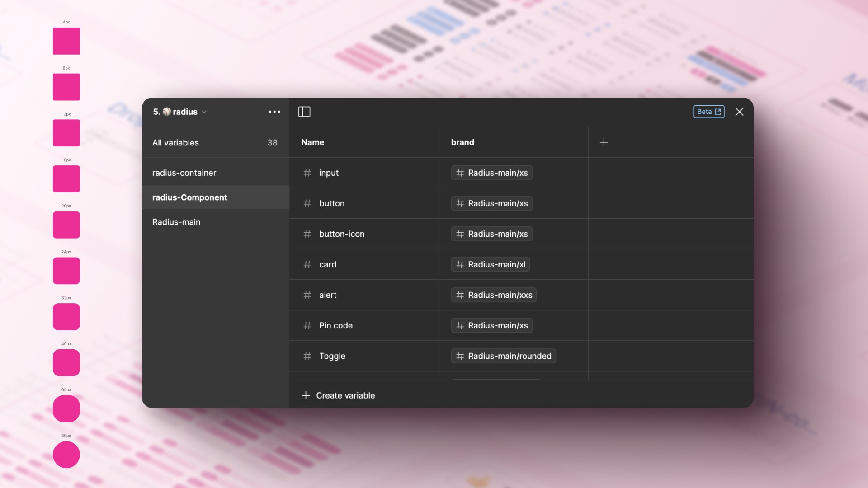Click the Create variable button
The height and width of the screenshot is (488, 868).
click(338, 395)
